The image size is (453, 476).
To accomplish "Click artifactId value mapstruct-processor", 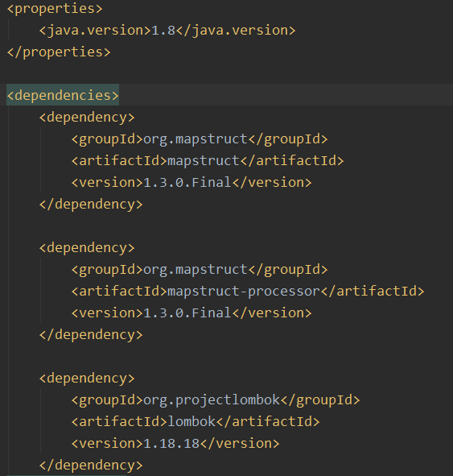I will pyautogui.click(x=244, y=291).
